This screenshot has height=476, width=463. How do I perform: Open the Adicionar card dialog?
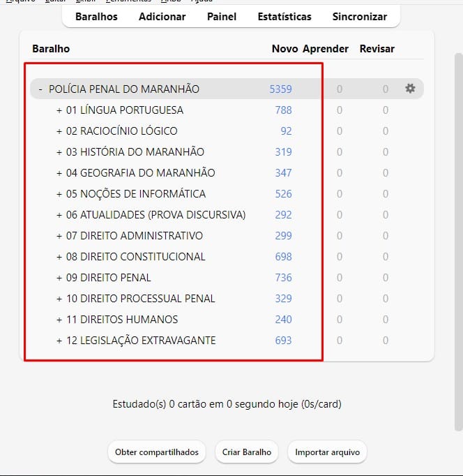coord(162,16)
